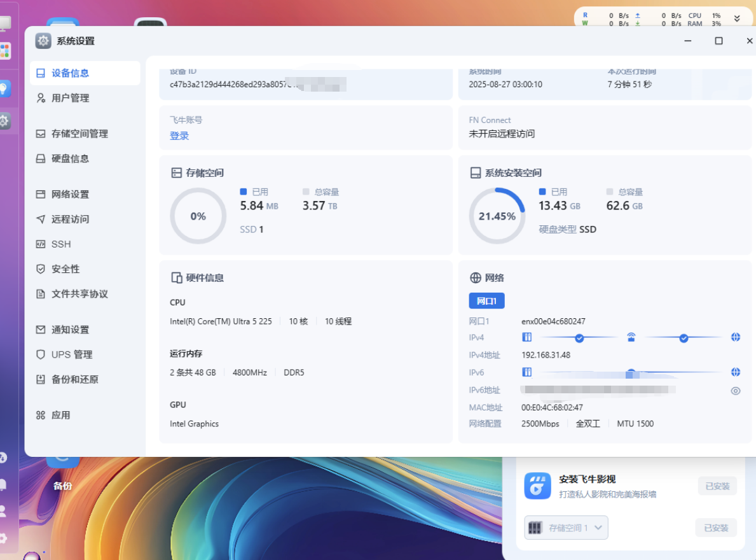Click the 网络 globe header icon
This screenshot has height=560, width=756.
point(476,278)
